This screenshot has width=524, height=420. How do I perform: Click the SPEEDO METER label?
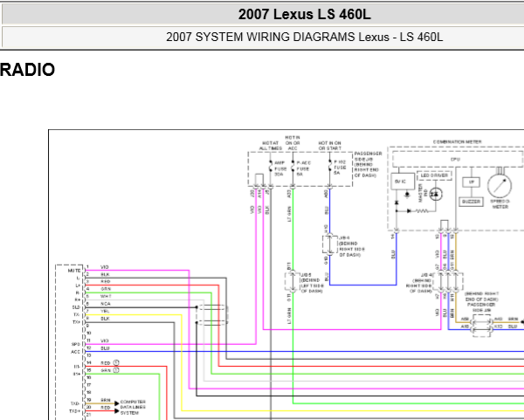pos(500,204)
